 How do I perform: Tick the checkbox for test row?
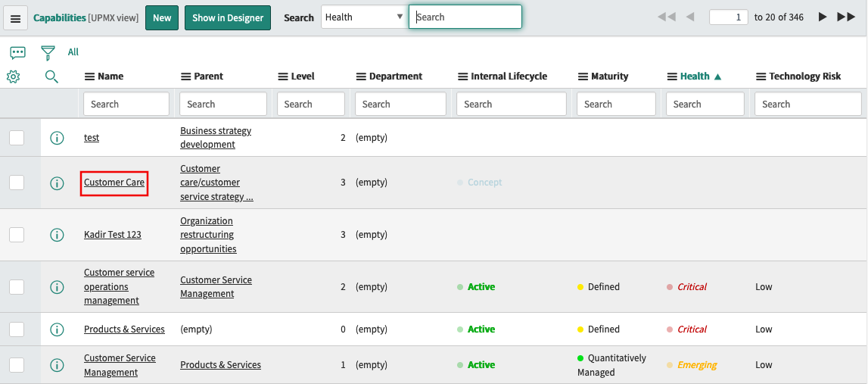tap(17, 138)
